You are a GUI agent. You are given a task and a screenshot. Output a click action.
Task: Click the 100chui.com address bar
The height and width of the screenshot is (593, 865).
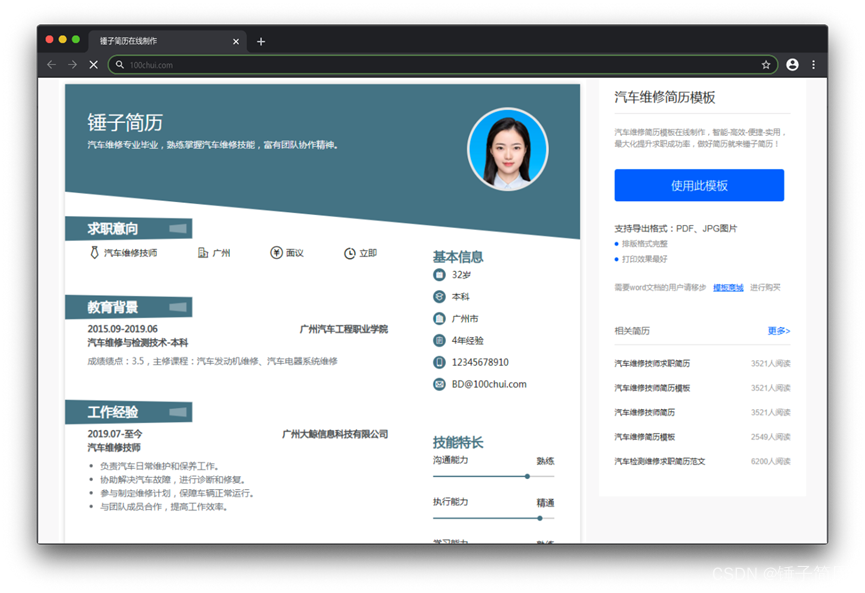(x=443, y=65)
